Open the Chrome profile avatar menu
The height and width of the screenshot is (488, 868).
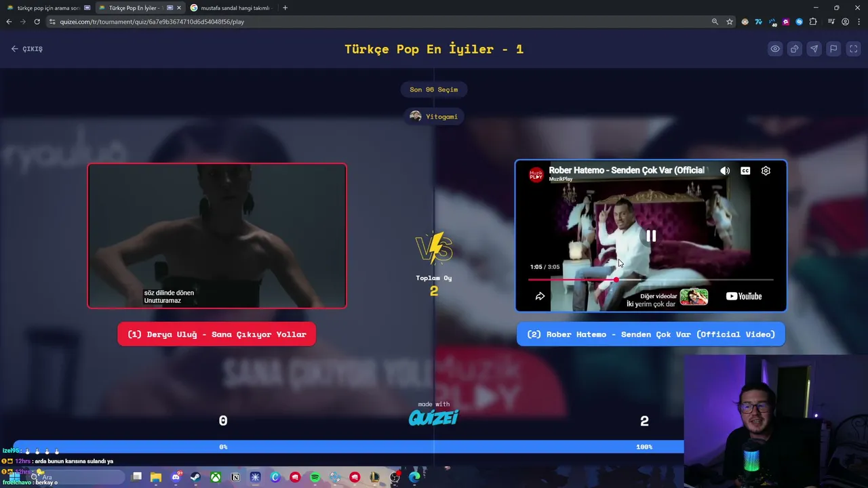[x=845, y=22]
